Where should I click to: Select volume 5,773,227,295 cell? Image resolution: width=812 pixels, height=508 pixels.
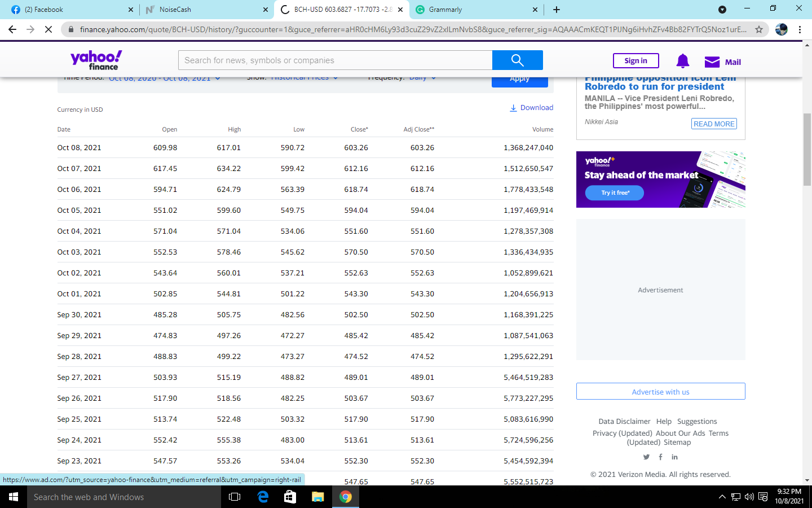point(528,398)
